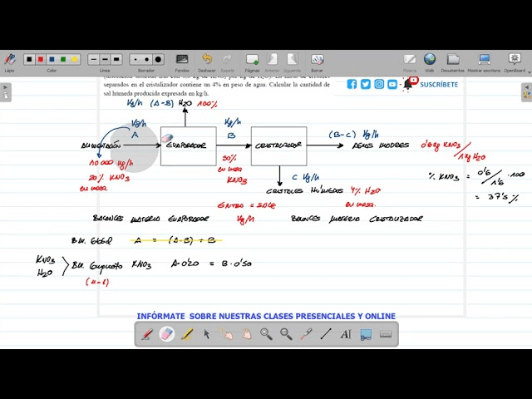Open the OpenBoard menu
The image size is (532, 399).
pyautogui.click(x=515, y=59)
